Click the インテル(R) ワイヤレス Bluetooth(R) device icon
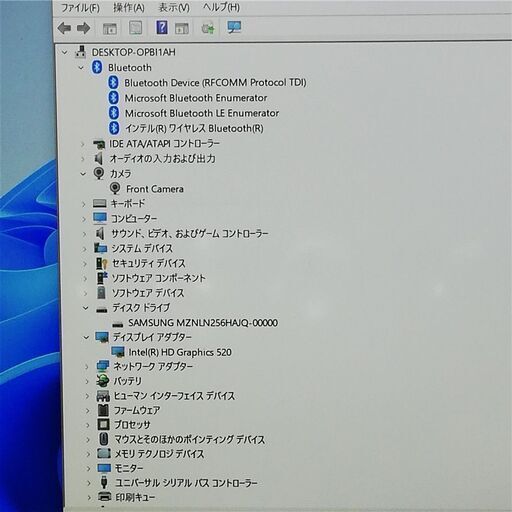 pyautogui.click(x=114, y=128)
